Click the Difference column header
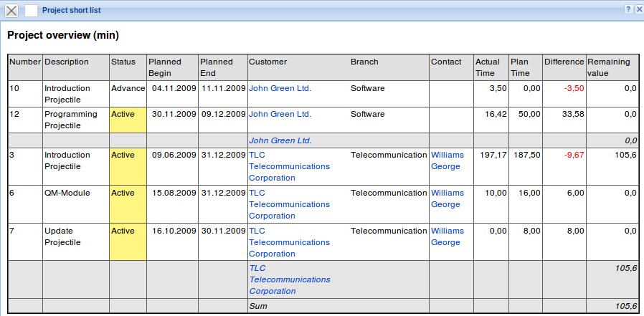The image size is (644, 316). coord(564,62)
